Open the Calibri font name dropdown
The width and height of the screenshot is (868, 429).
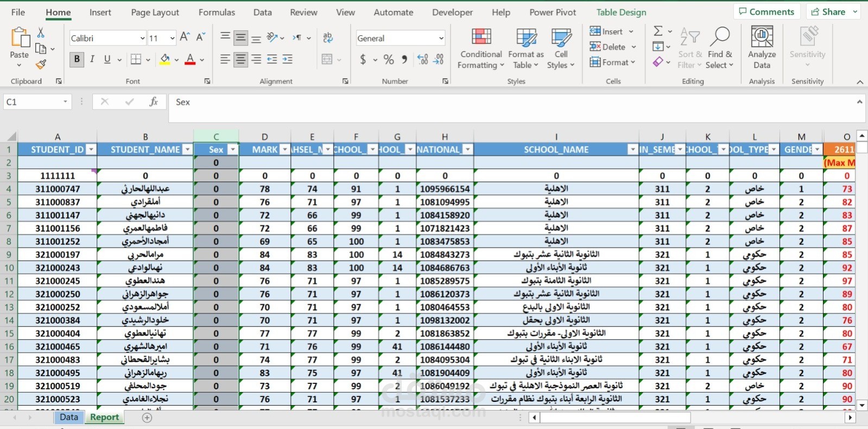tap(142, 38)
